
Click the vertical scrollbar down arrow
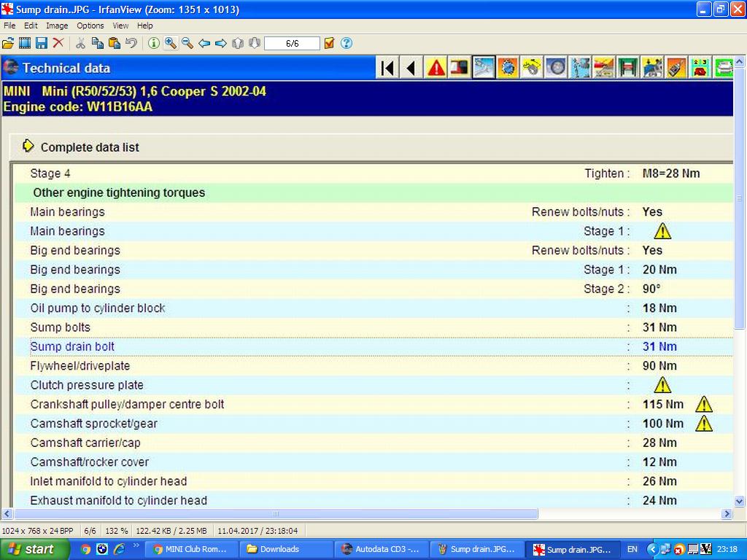click(740, 501)
